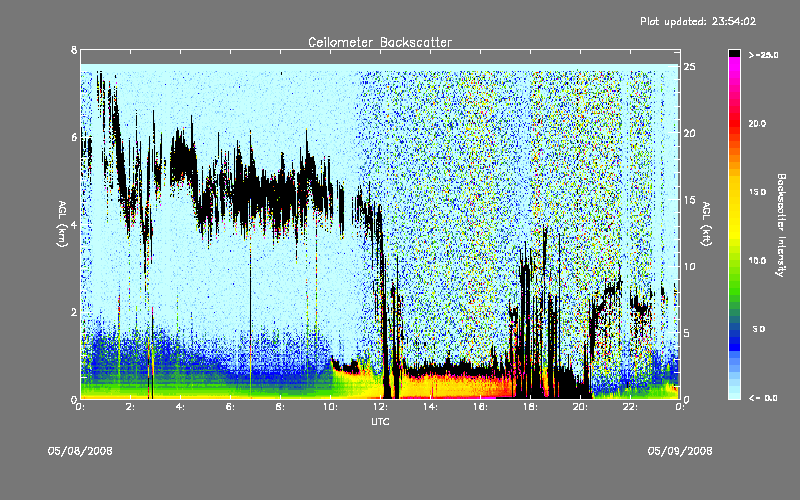Select the "Backscatter Intensity" colorbar label
Image resolution: width=800 pixels, height=500 pixels.
tap(781, 225)
